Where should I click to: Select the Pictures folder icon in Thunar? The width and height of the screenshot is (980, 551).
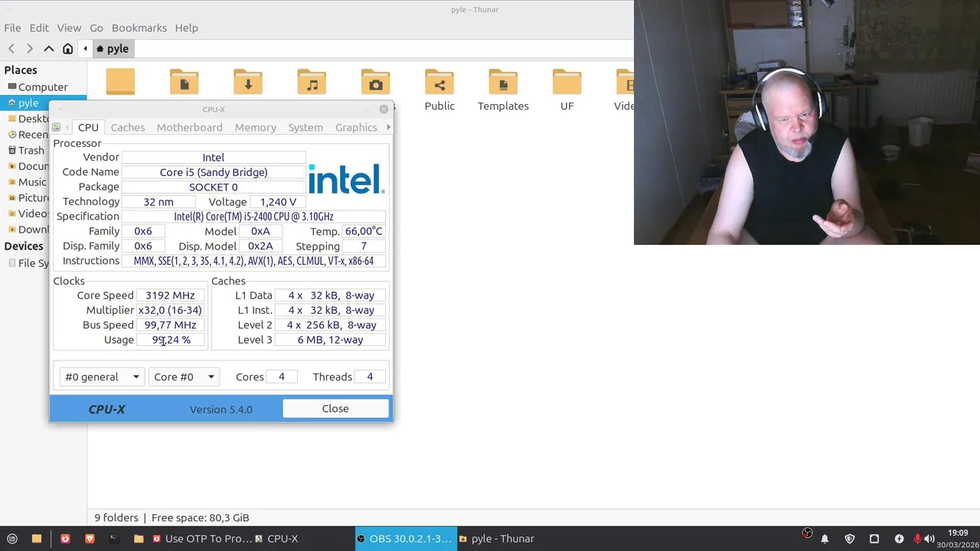pyautogui.click(x=375, y=83)
